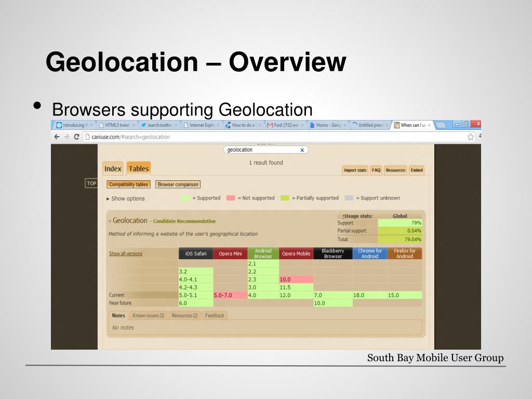
Task: Open the Resources button at top right
Action: tap(395, 170)
